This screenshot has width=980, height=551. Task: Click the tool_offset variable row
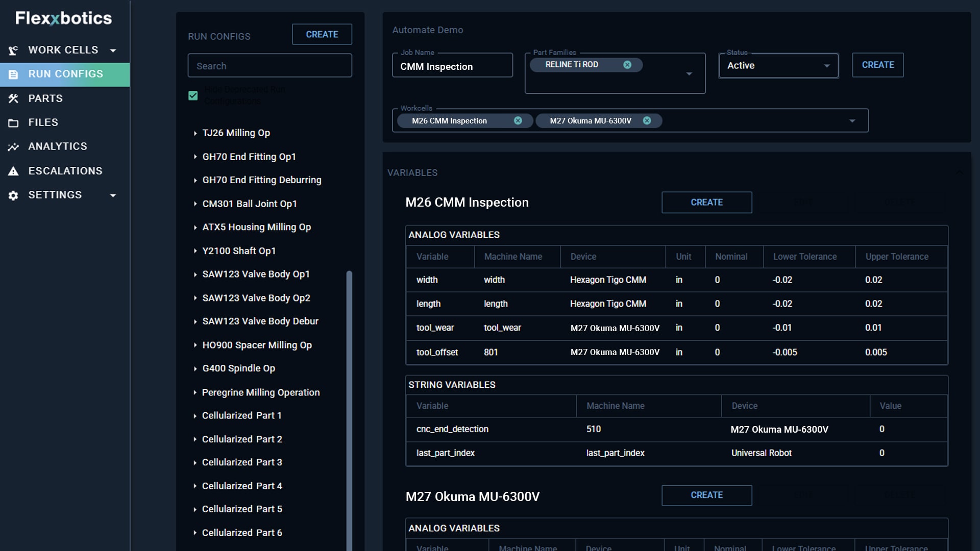677,353
